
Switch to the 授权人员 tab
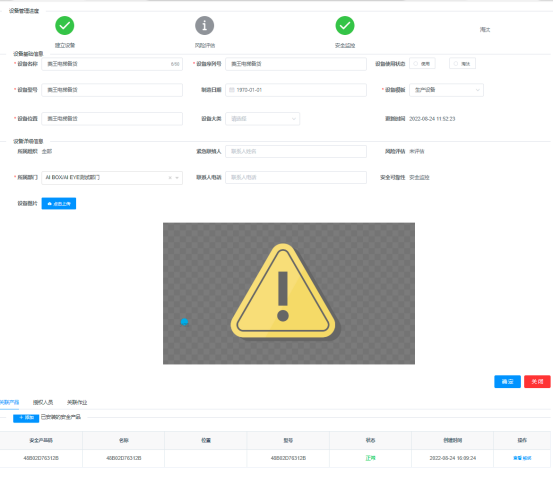pos(43,402)
